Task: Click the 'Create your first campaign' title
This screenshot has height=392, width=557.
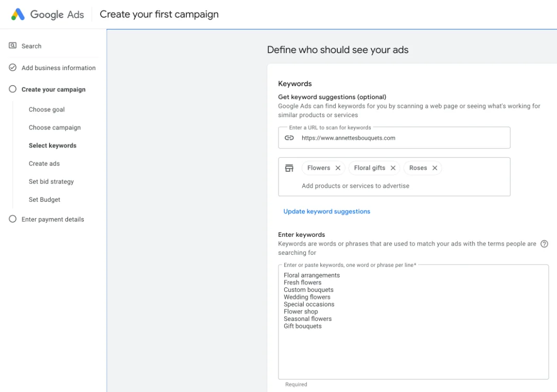Action: pyautogui.click(x=159, y=14)
